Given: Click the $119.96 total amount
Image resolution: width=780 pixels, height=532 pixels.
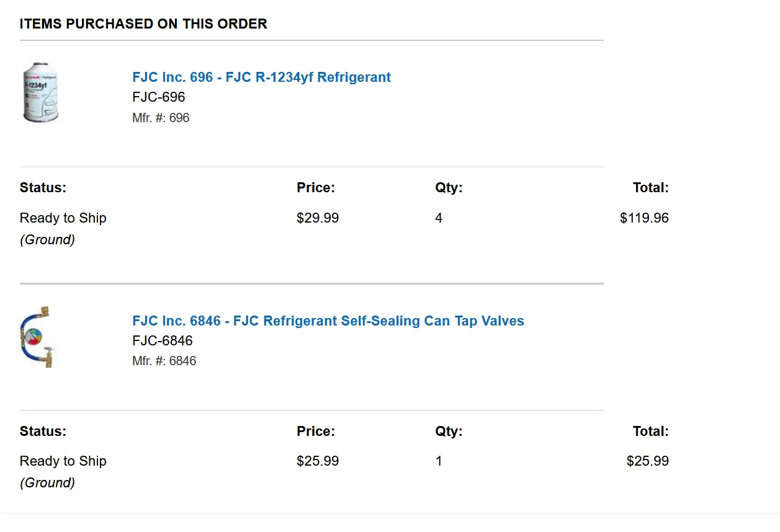Looking at the screenshot, I should [x=644, y=218].
